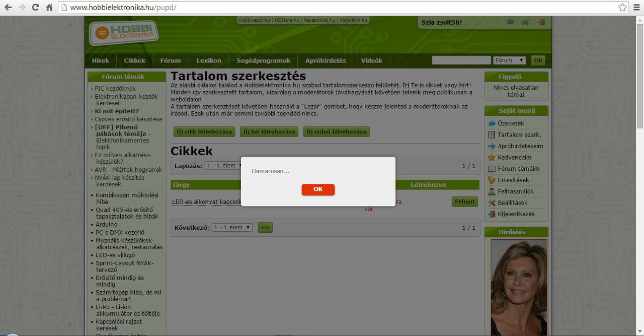The width and height of the screenshot is (644, 336).
Task: Click the Üzenetek speech bubble icon
Action: (x=492, y=123)
